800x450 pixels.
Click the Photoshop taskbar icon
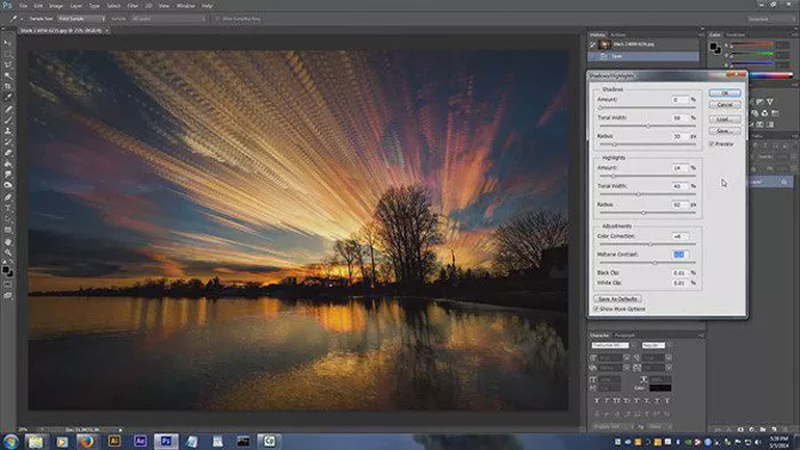(x=166, y=441)
